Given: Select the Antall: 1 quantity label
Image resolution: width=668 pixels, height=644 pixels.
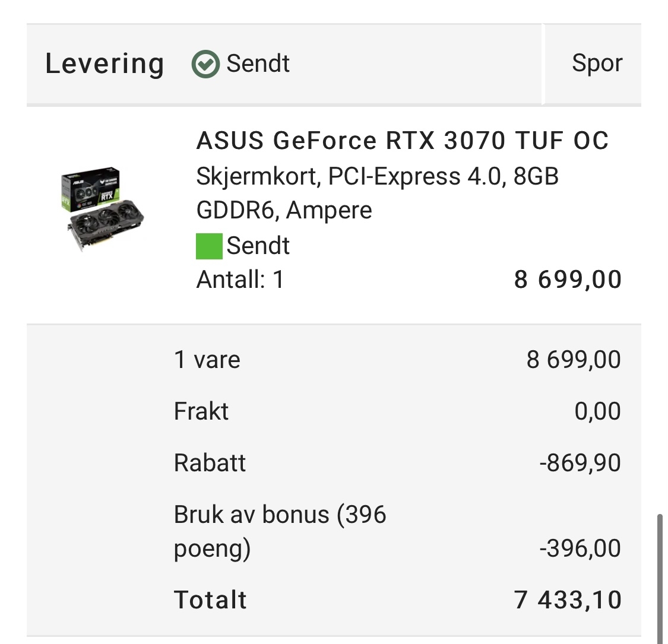Looking at the screenshot, I should 240,280.
